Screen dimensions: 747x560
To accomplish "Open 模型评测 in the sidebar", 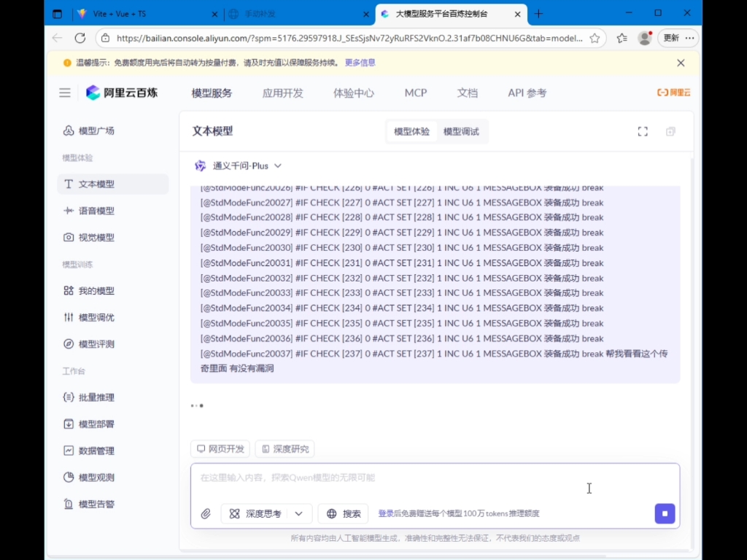I will 89,344.
